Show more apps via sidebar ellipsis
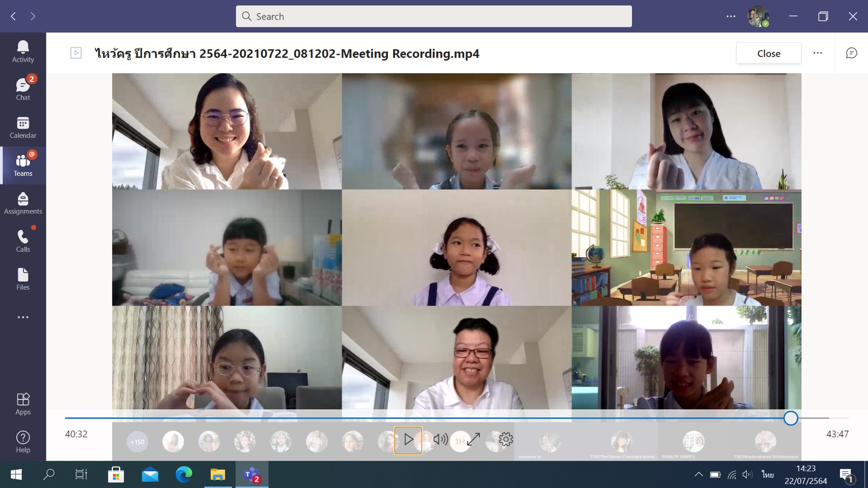Image resolution: width=868 pixels, height=488 pixels. (23, 317)
